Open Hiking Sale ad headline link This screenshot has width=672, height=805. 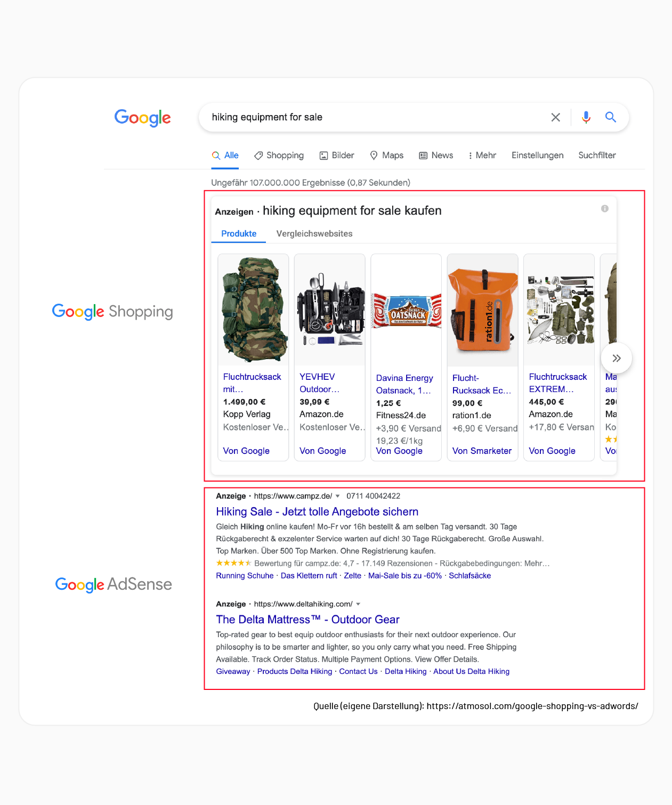coord(317,512)
